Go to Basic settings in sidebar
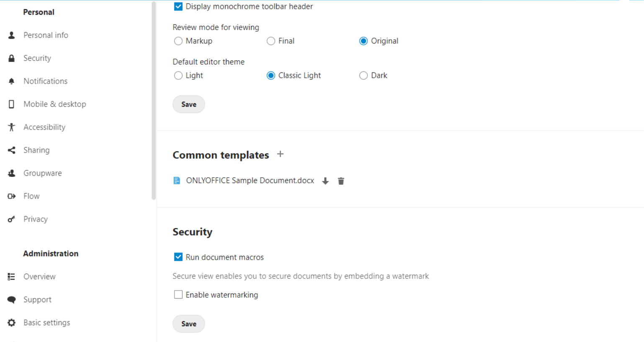Screen dimensions: 644x342 pos(46,323)
